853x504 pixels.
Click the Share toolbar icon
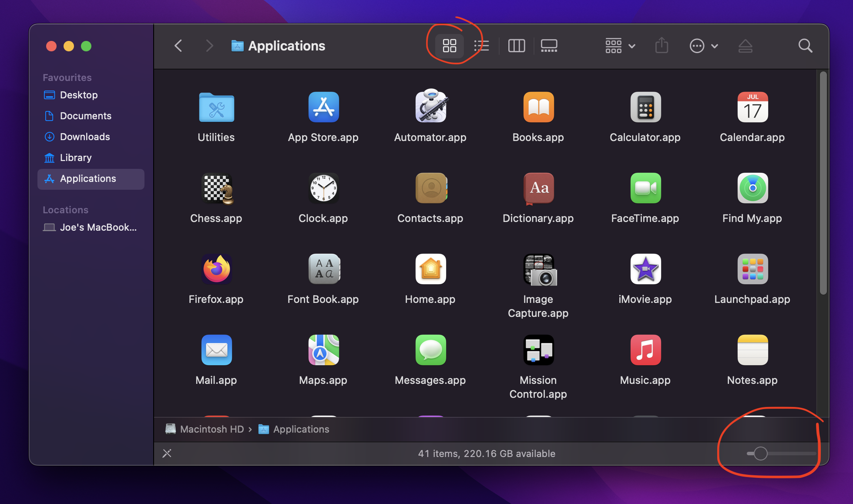[662, 46]
